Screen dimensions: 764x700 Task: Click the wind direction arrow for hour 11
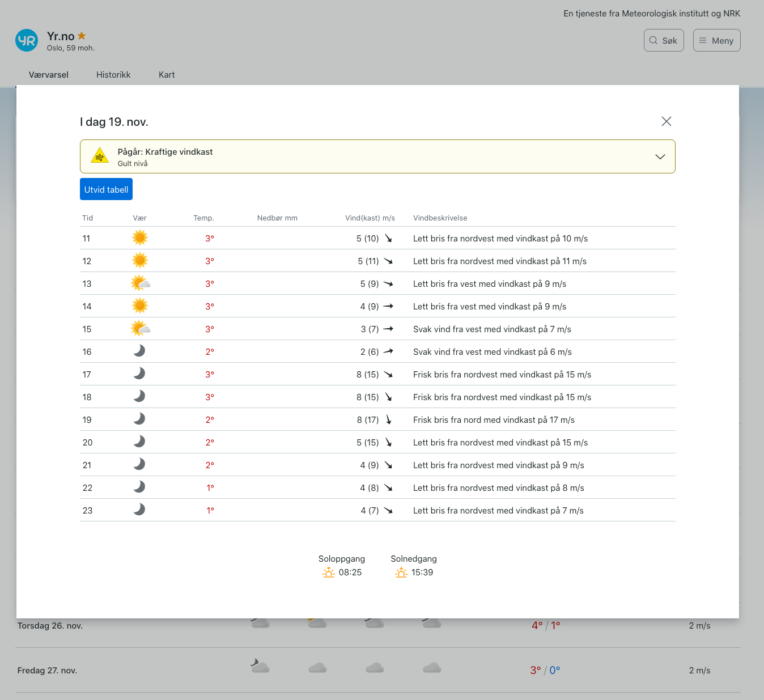[388, 238]
